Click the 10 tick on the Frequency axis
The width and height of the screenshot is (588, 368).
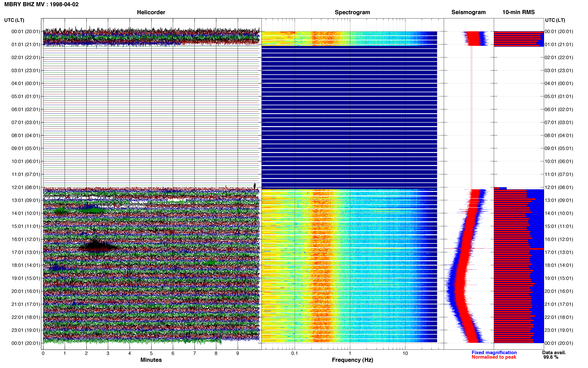pos(405,353)
